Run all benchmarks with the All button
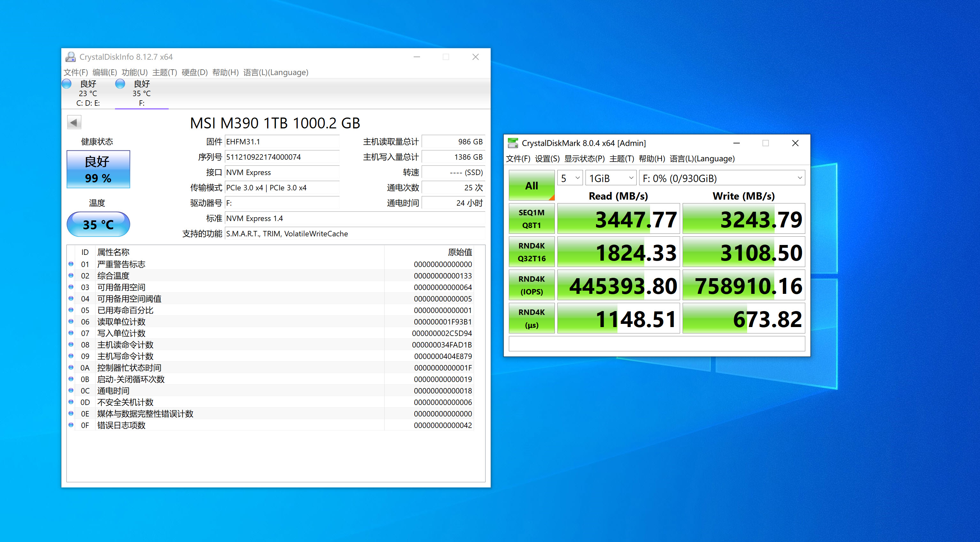Viewport: 980px width, 542px height. (x=532, y=186)
